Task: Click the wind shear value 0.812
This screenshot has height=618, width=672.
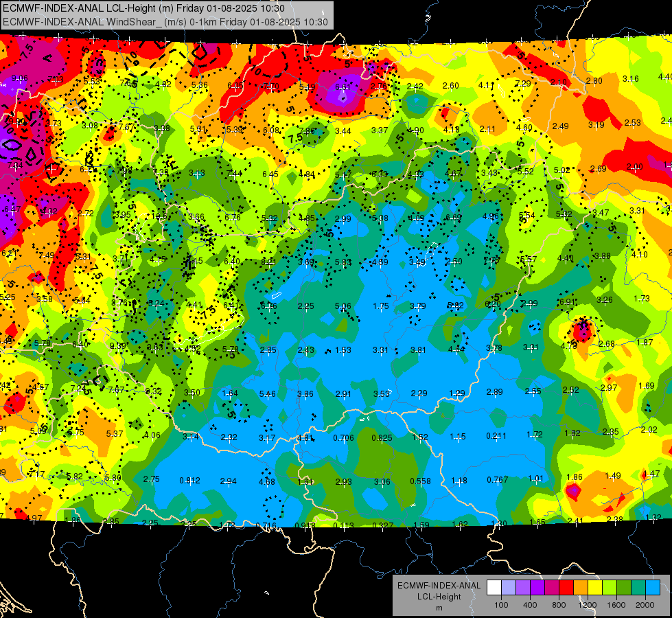Action: coord(190,481)
